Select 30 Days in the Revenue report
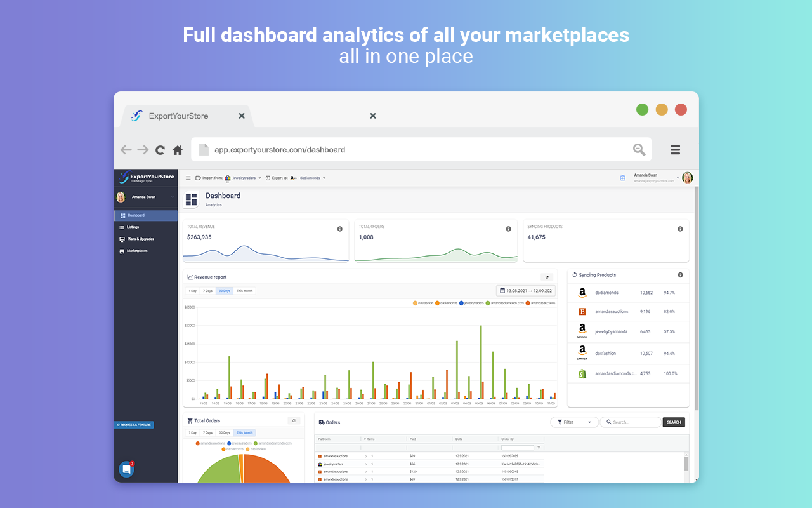This screenshot has height=508, width=812. 225,291
